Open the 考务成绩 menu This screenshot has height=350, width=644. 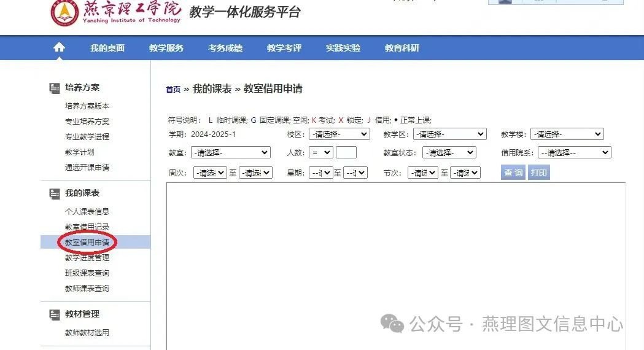(225, 48)
